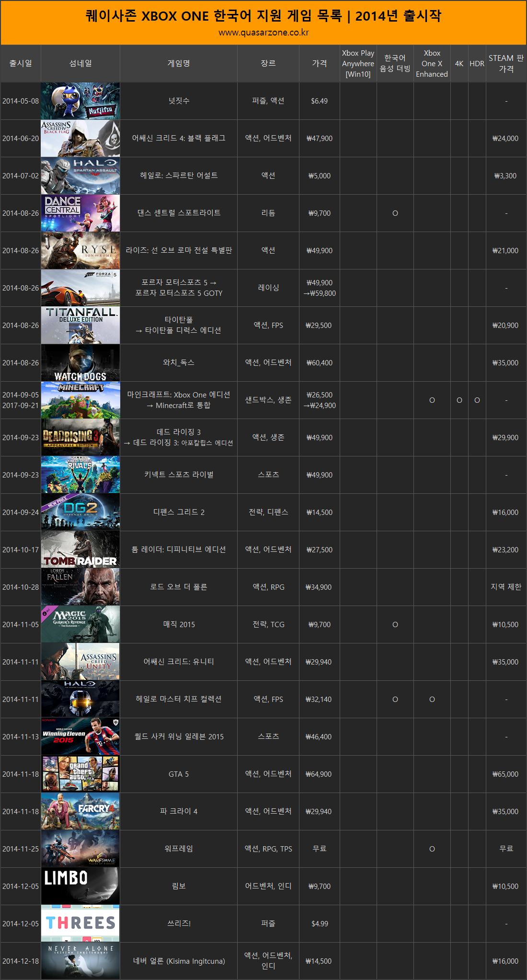
Task: Click the 한국어 음성 더빙 header
Action: (395, 63)
